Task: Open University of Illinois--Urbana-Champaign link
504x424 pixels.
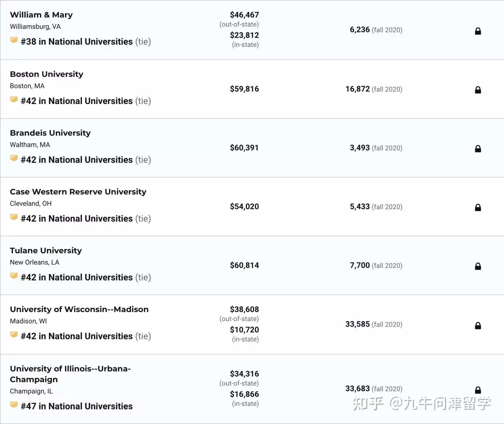Action: [x=70, y=374]
